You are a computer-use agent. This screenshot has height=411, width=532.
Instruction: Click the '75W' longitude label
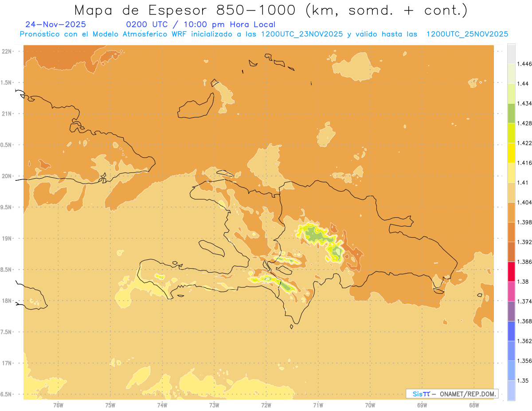110,405
